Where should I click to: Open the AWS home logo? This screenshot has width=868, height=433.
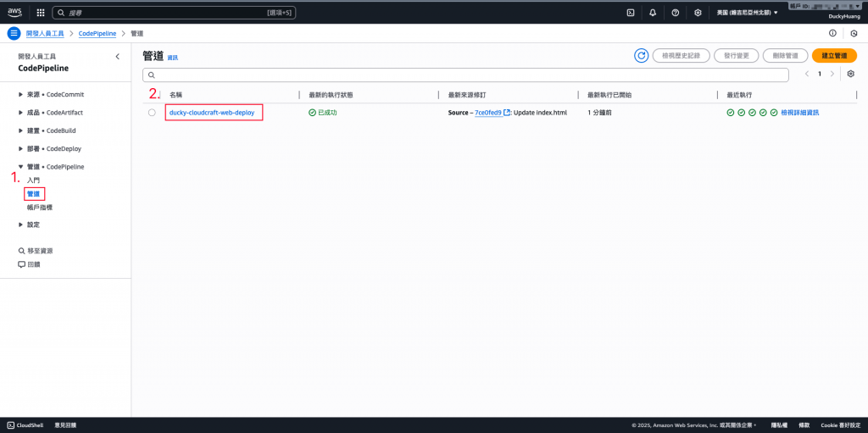(14, 12)
